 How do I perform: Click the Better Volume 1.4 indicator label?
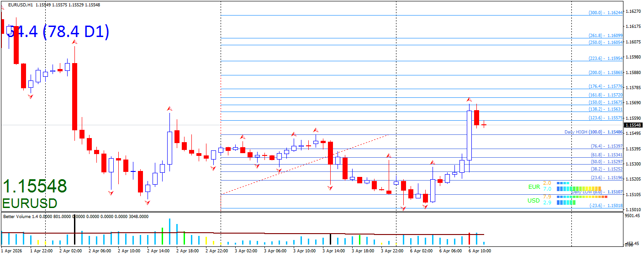pos(75,216)
